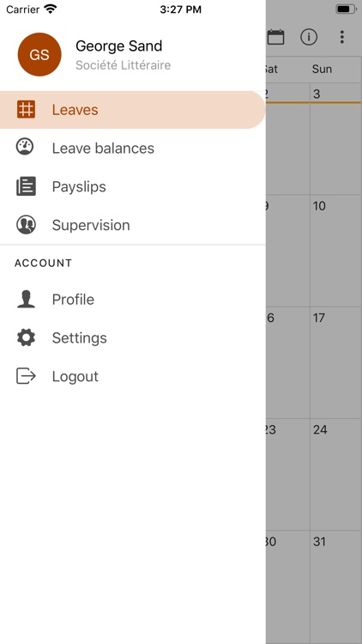This screenshot has height=644, width=362.
Task: Open the Settings gear icon
Action: (26, 337)
